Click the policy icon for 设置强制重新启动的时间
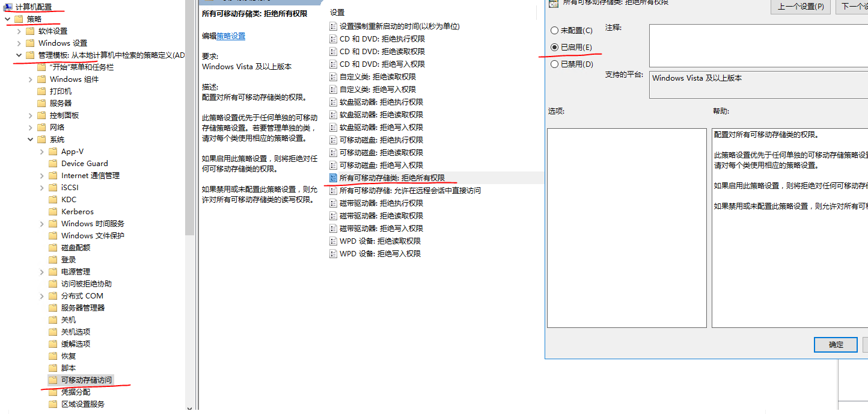Image resolution: width=868 pixels, height=414 pixels. (x=334, y=26)
